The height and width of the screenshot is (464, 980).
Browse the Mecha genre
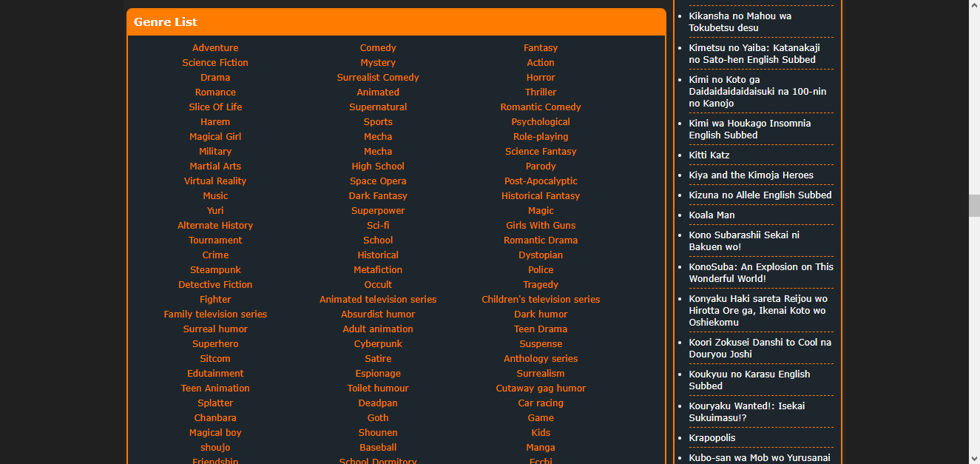tap(378, 136)
